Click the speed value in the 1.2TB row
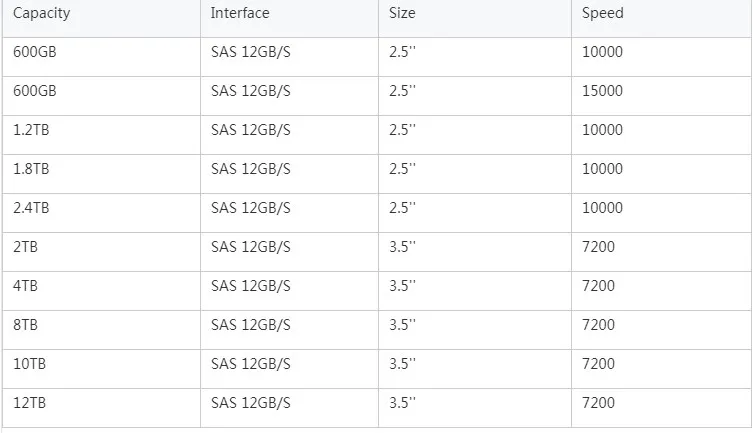The width and height of the screenshot is (753, 433). click(602, 130)
